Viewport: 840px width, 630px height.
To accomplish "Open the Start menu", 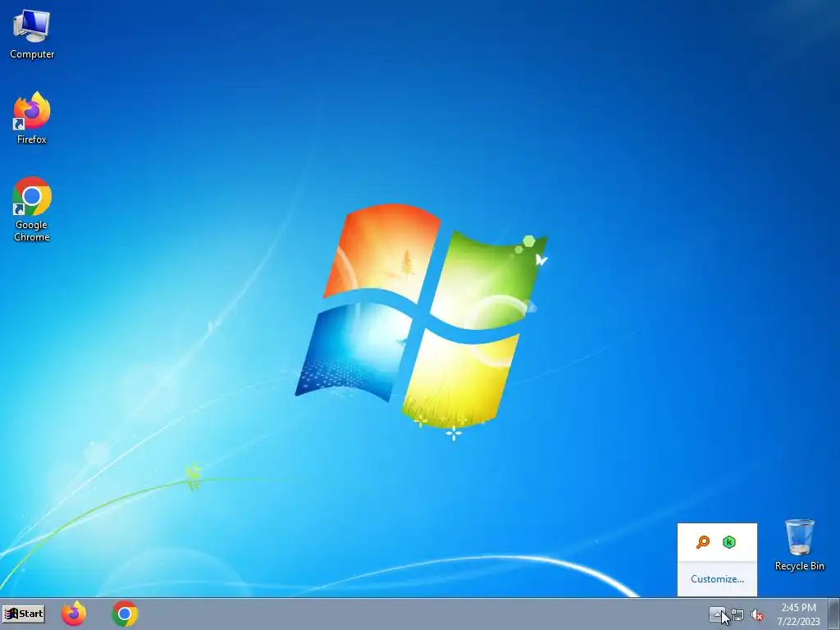I will coord(24,614).
